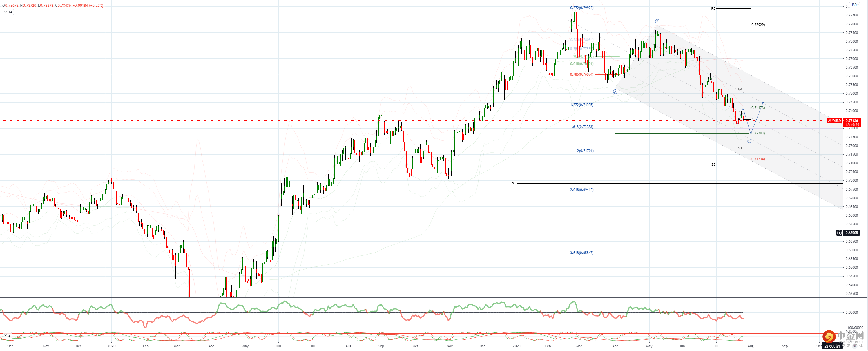This screenshot has width=868, height=351.
Task: Open the USD currency dropdown
Action: coord(855,5)
